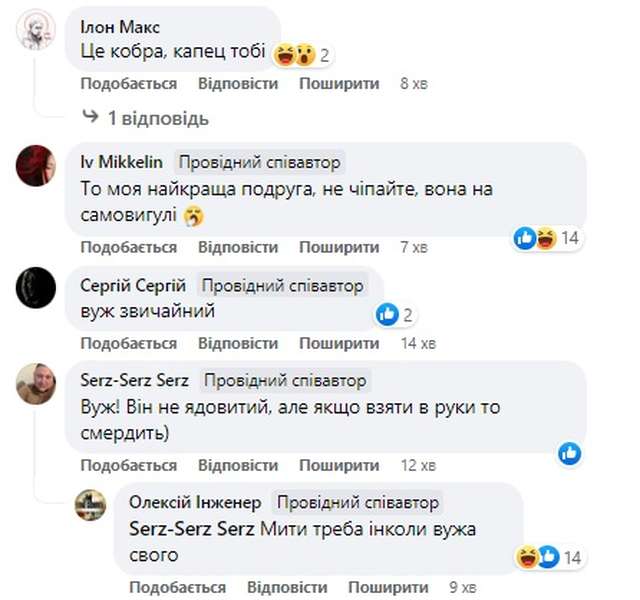
Task: Toggle Подобається on Iv Mikkelin's comment
Action: pos(128,247)
